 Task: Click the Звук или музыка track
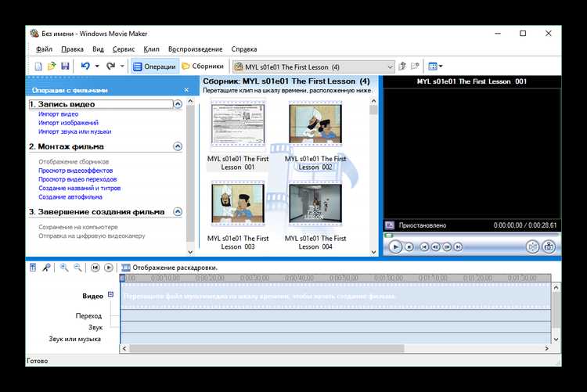click(336, 339)
